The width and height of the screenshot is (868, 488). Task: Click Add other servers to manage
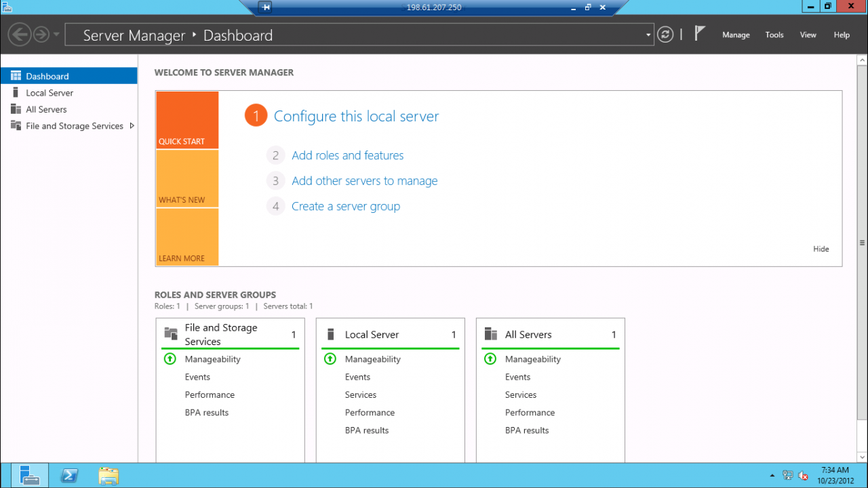[x=364, y=181]
